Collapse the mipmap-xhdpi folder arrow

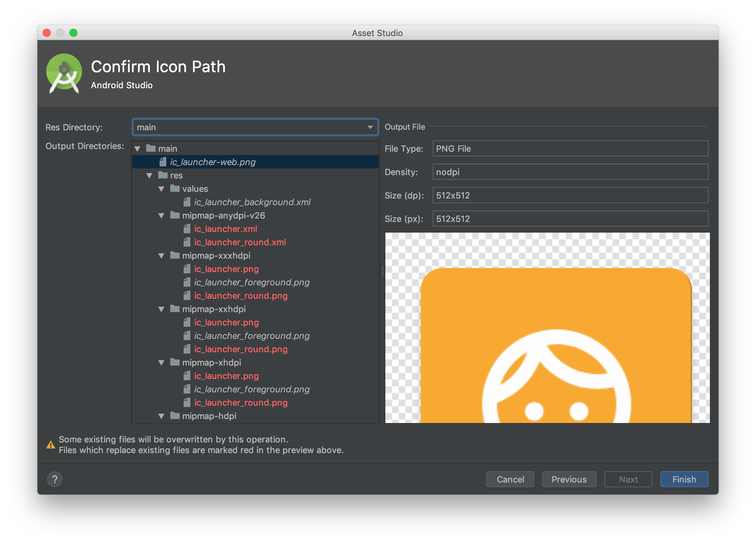[161, 363]
